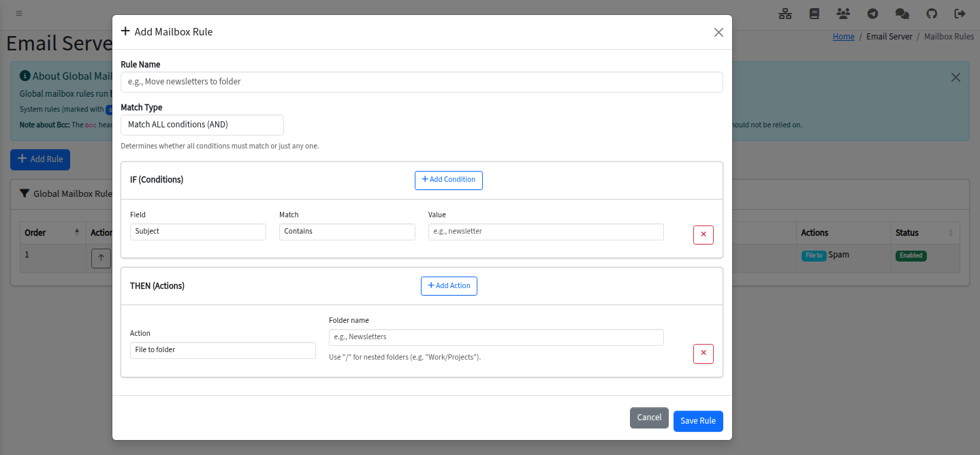
Task: Open the community users icon
Action: click(843, 14)
